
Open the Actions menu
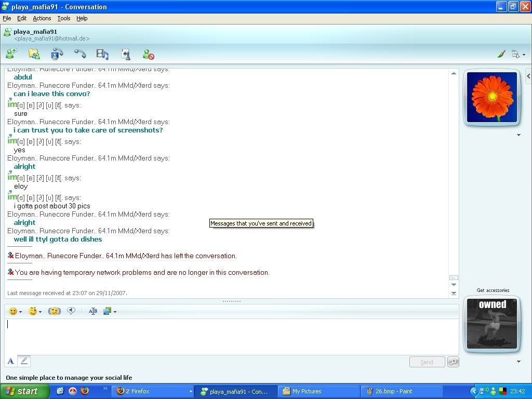click(42, 18)
